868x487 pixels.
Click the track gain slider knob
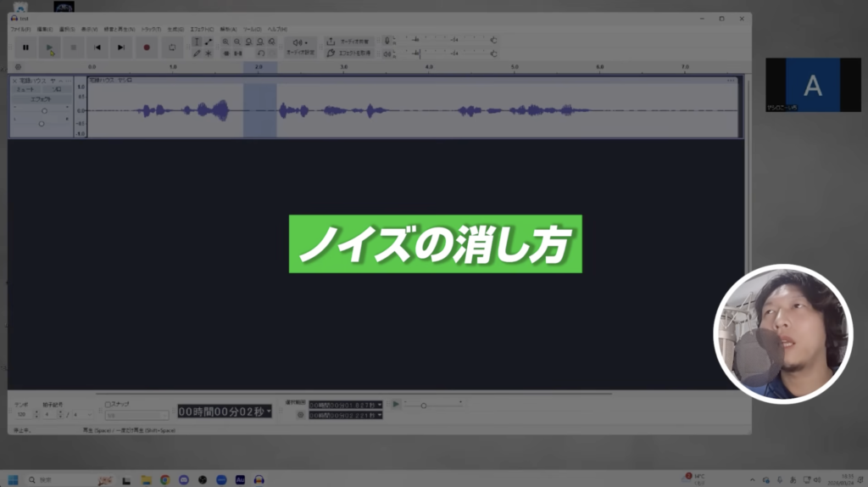click(x=44, y=111)
